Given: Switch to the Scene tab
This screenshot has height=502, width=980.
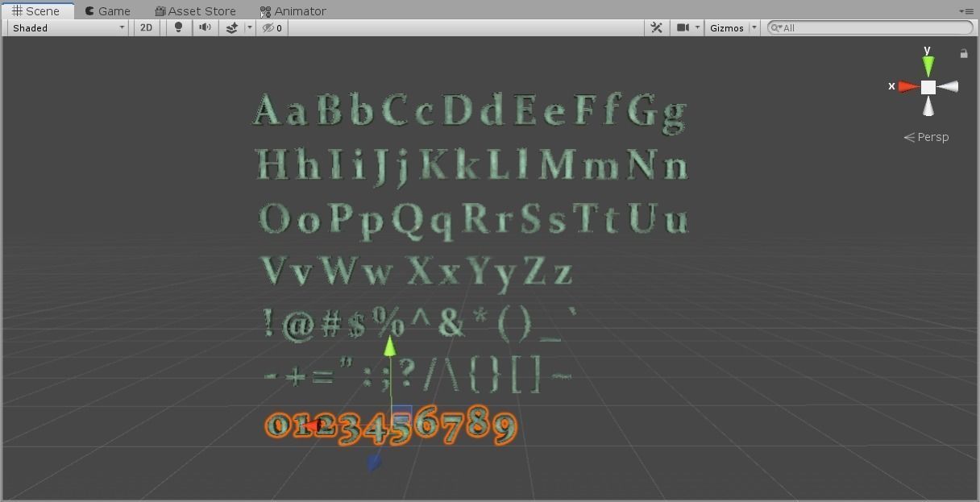Looking at the screenshot, I should click(x=37, y=11).
